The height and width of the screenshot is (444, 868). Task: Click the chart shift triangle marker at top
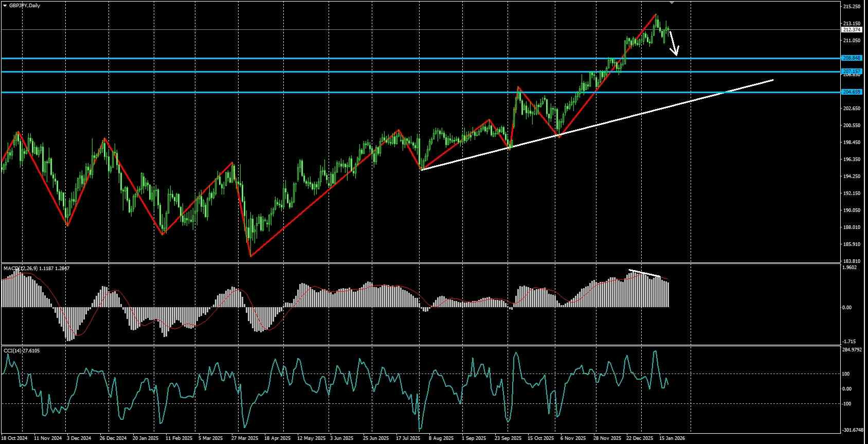672,3
